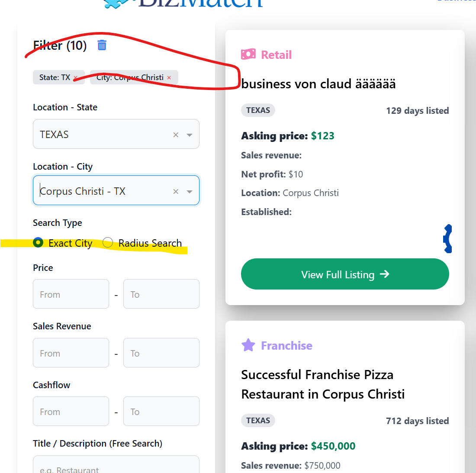
Task: Click the blue gear icon
Action: pyautogui.click(x=448, y=238)
